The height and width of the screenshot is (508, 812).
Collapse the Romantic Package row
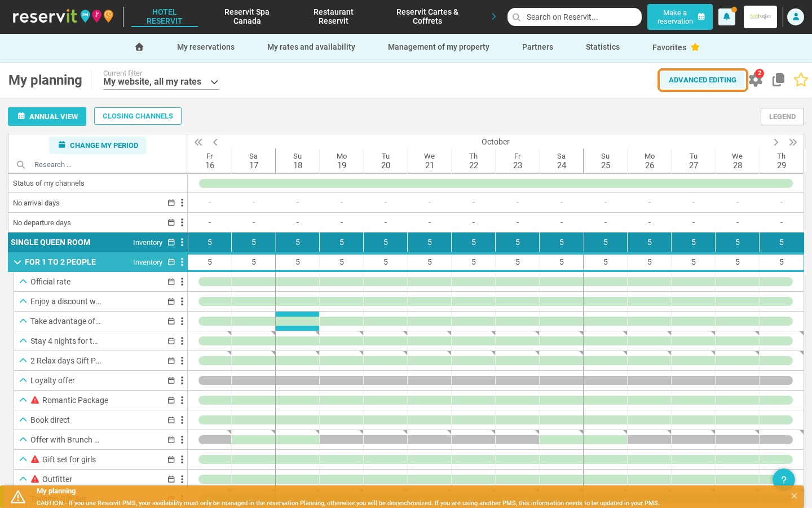pos(23,400)
